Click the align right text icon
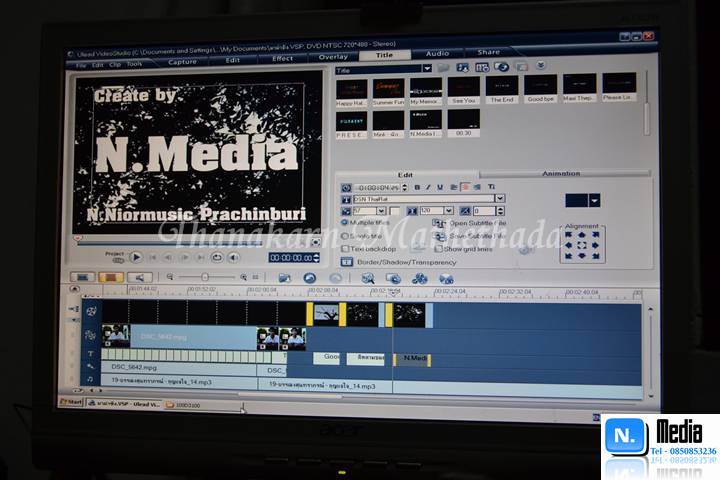The height and width of the screenshot is (480, 720). coord(477,187)
